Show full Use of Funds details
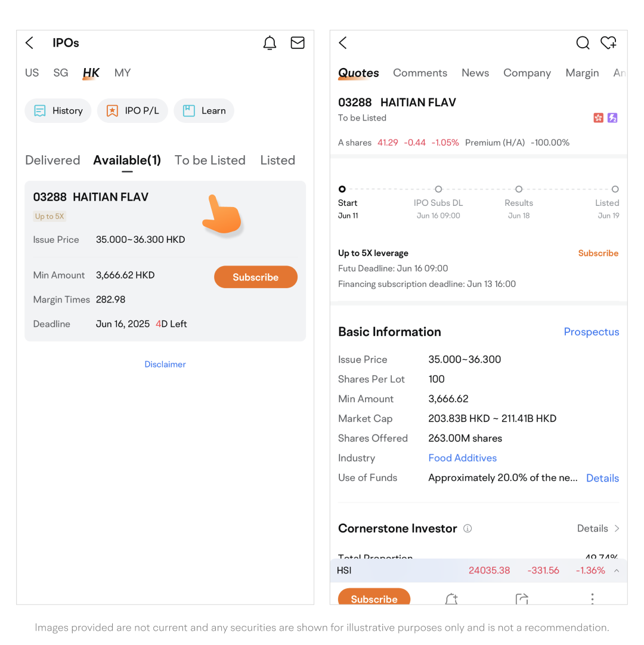This screenshot has width=644, height=645. click(602, 478)
